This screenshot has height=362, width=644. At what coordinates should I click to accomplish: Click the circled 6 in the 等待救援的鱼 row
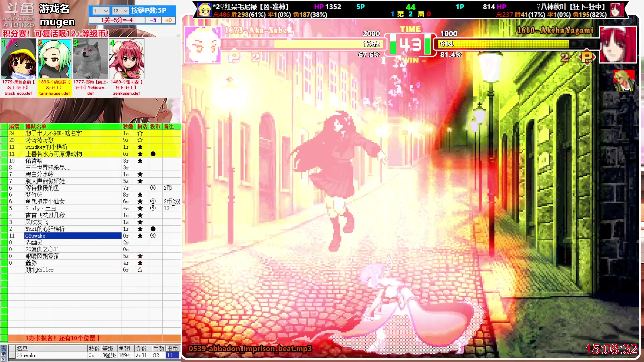pyautogui.click(x=153, y=188)
